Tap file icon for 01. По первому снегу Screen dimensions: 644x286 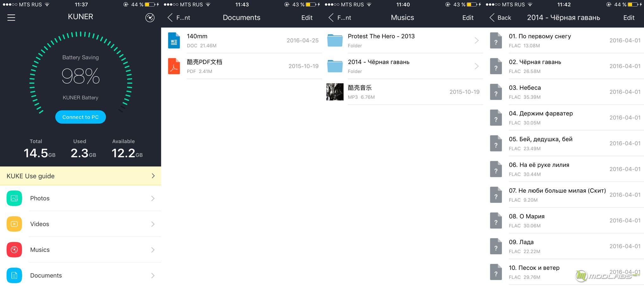(x=496, y=40)
